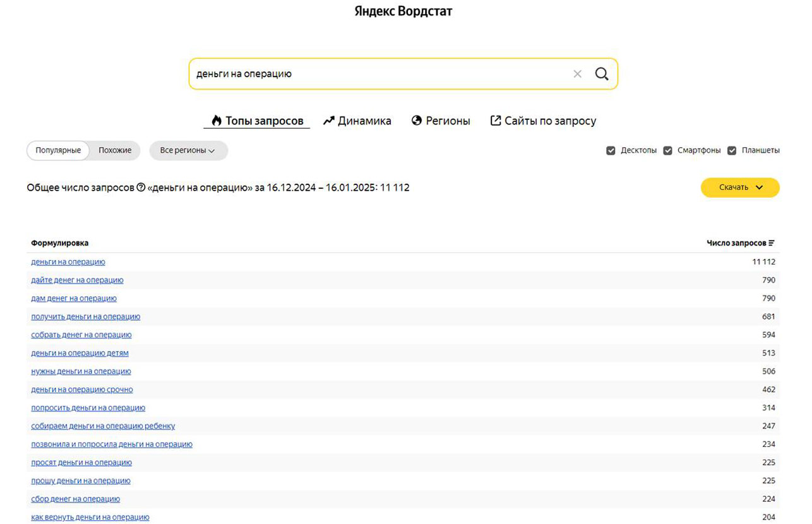Disable the Планшеты checkbox
Viewport: 812px width, 524px height.
click(732, 150)
